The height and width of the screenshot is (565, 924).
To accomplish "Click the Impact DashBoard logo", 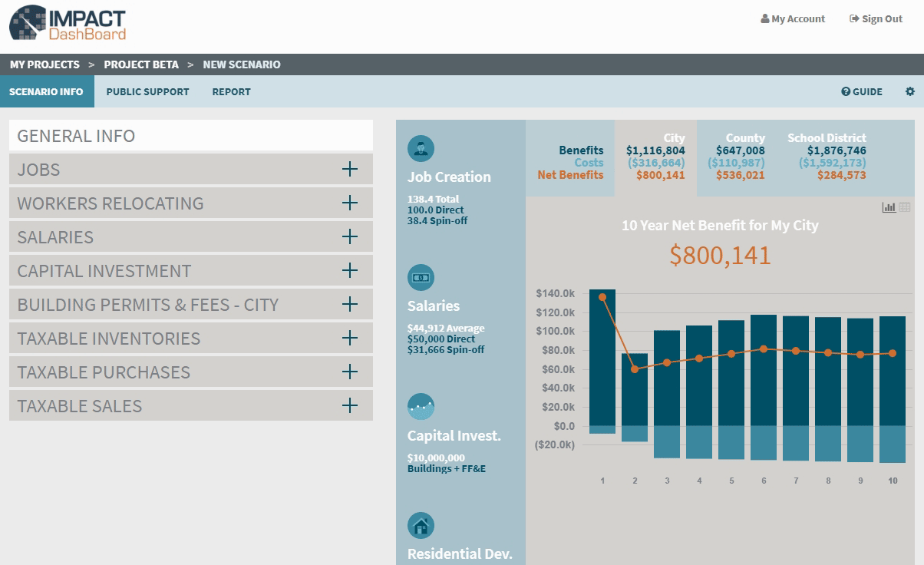I will tap(68, 24).
